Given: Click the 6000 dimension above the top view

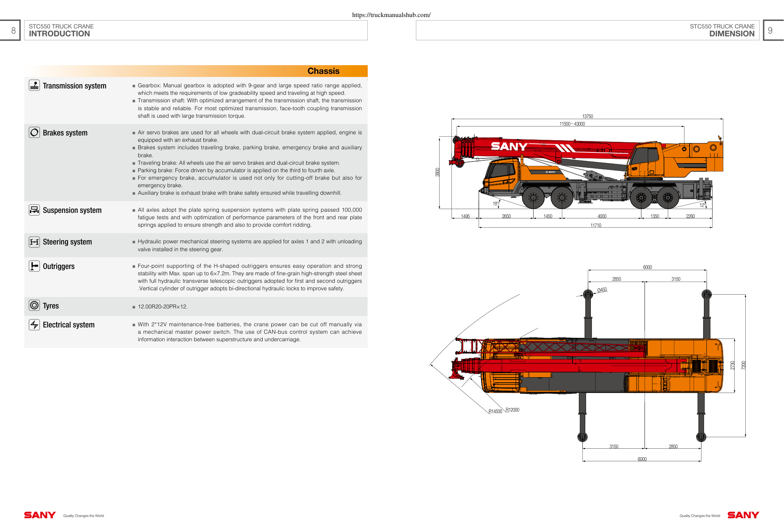Looking at the screenshot, I should tap(648, 267).
